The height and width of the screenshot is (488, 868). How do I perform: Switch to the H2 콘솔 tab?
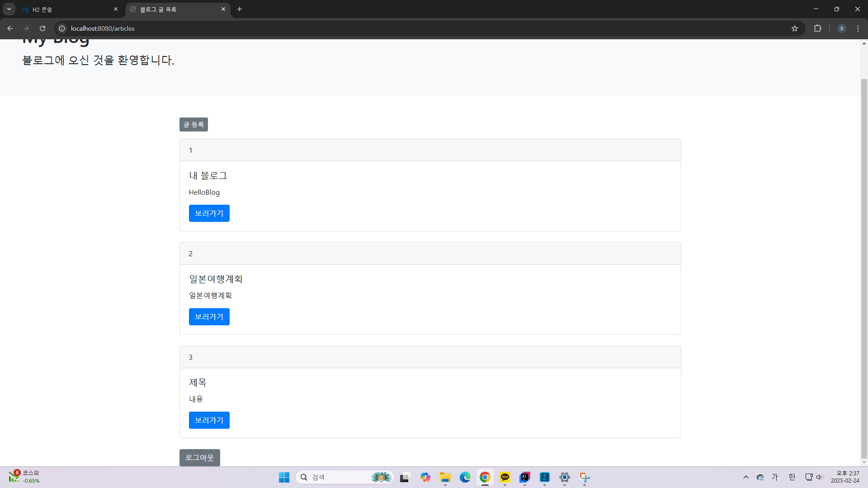coord(68,9)
